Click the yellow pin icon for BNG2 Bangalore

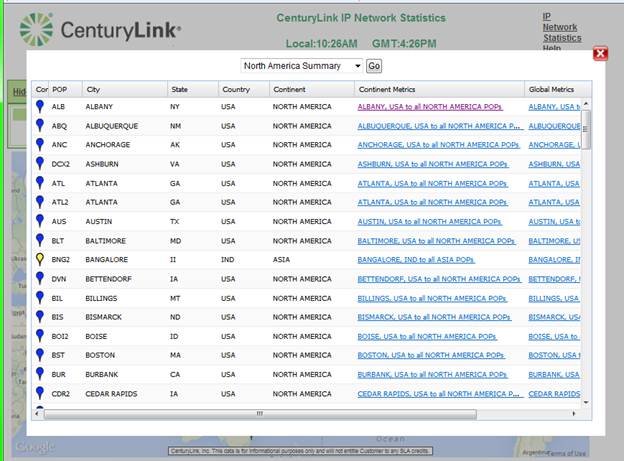coord(40,259)
